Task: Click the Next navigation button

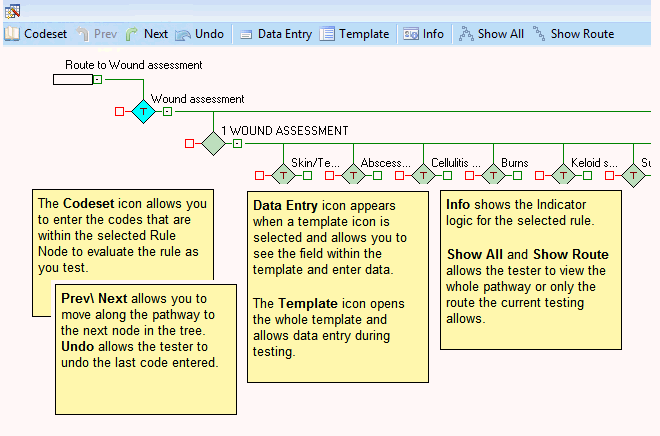Action: pos(147,34)
